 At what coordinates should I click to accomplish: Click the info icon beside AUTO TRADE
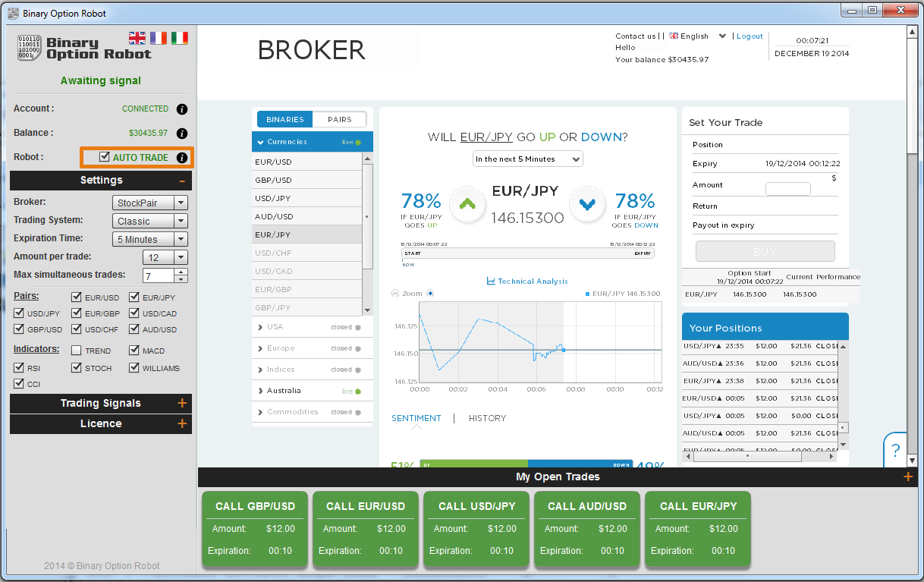(x=181, y=158)
